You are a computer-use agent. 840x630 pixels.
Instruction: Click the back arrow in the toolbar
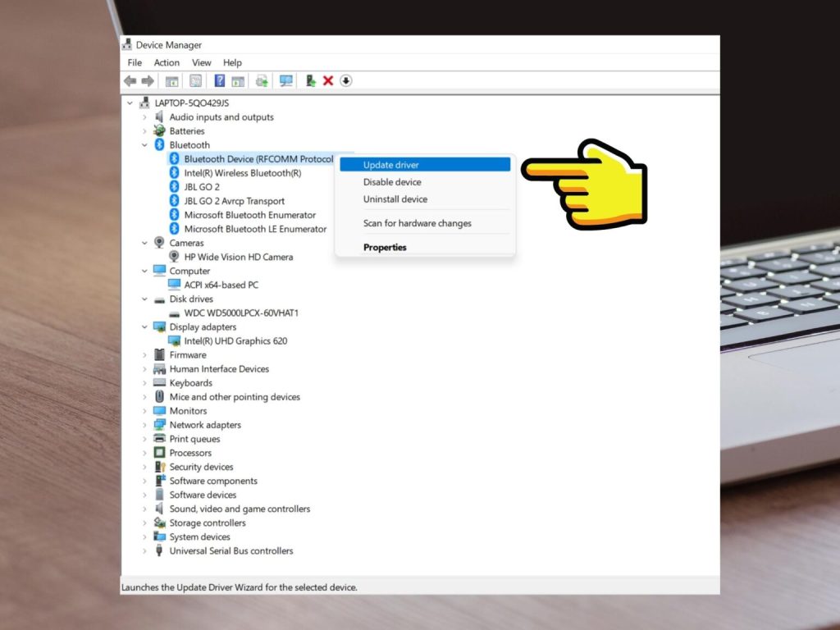130,80
